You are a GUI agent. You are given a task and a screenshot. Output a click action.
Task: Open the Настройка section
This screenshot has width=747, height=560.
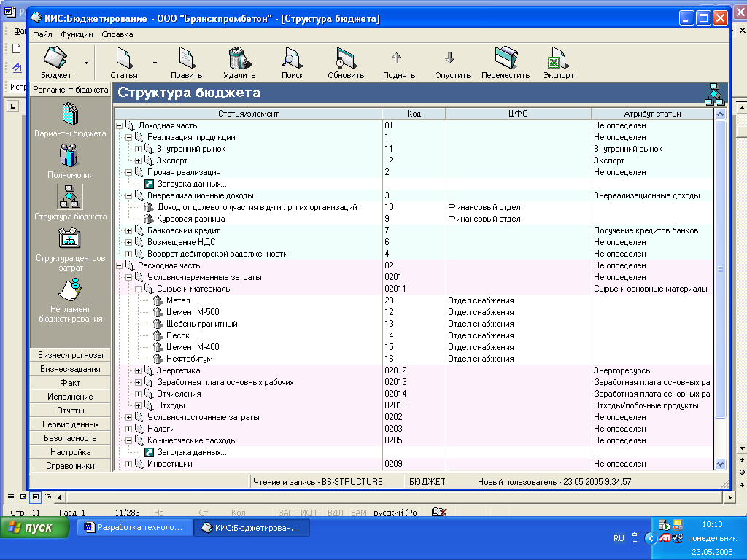pos(71,452)
